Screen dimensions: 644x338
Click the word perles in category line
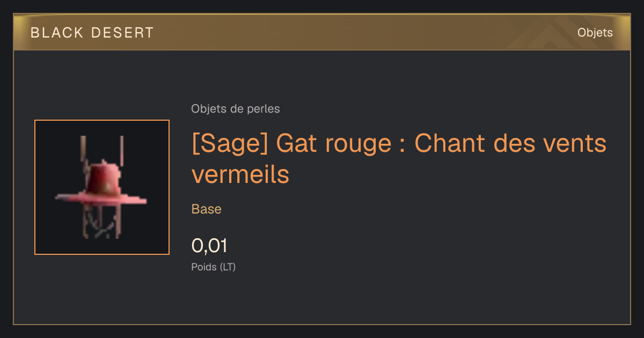tap(264, 109)
